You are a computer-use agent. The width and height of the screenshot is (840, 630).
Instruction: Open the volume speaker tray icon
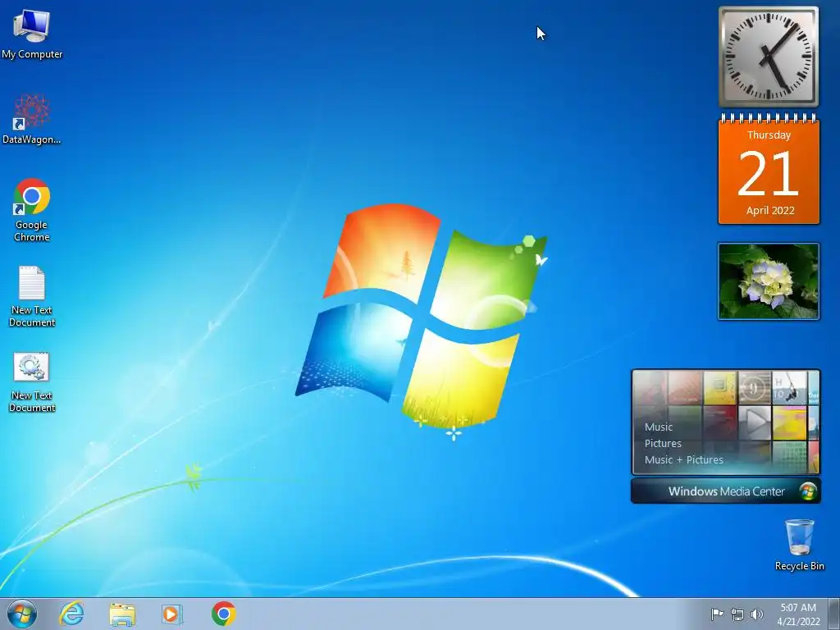pos(757,614)
